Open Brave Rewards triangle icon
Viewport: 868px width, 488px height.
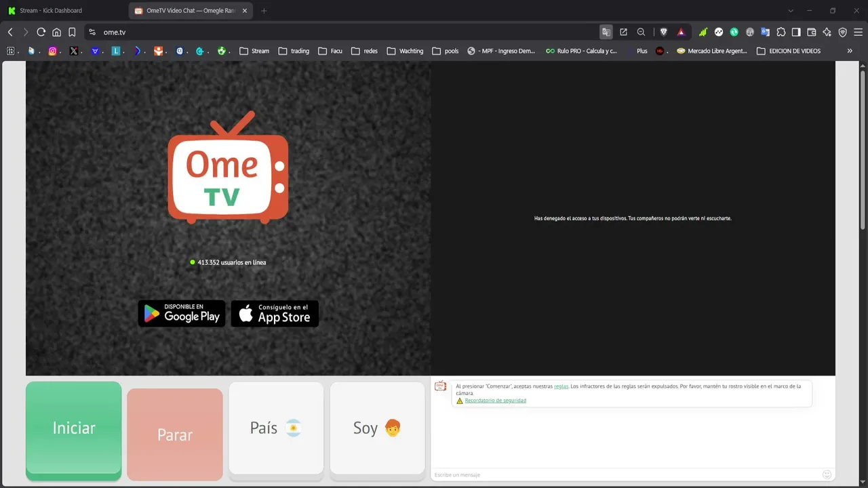click(681, 32)
